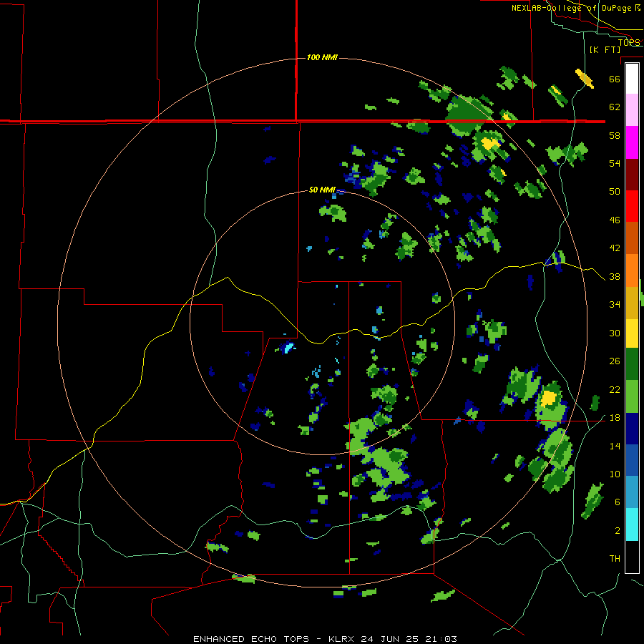Click the bright red 50 kft legend swatch
Viewport: 644px width, 644px height.
tap(632, 206)
